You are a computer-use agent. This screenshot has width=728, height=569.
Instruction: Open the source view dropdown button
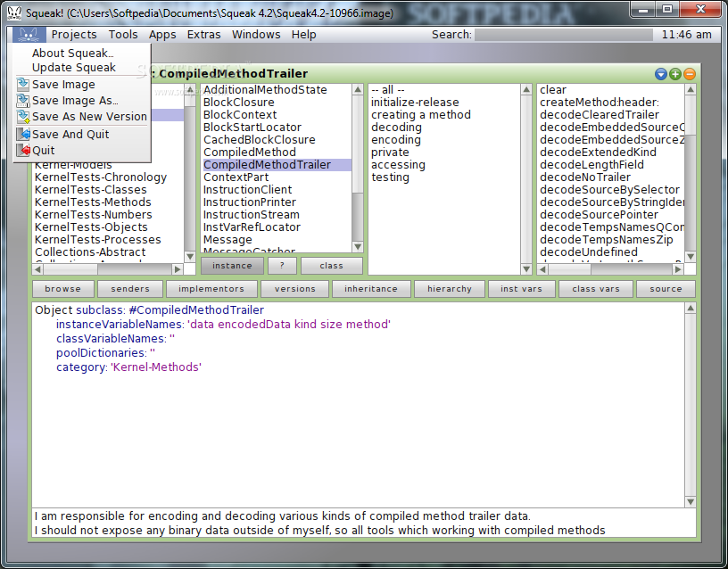(666, 289)
